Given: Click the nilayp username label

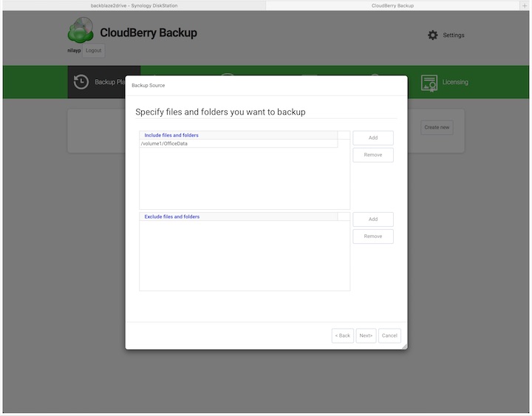Looking at the screenshot, I should click(x=74, y=50).
